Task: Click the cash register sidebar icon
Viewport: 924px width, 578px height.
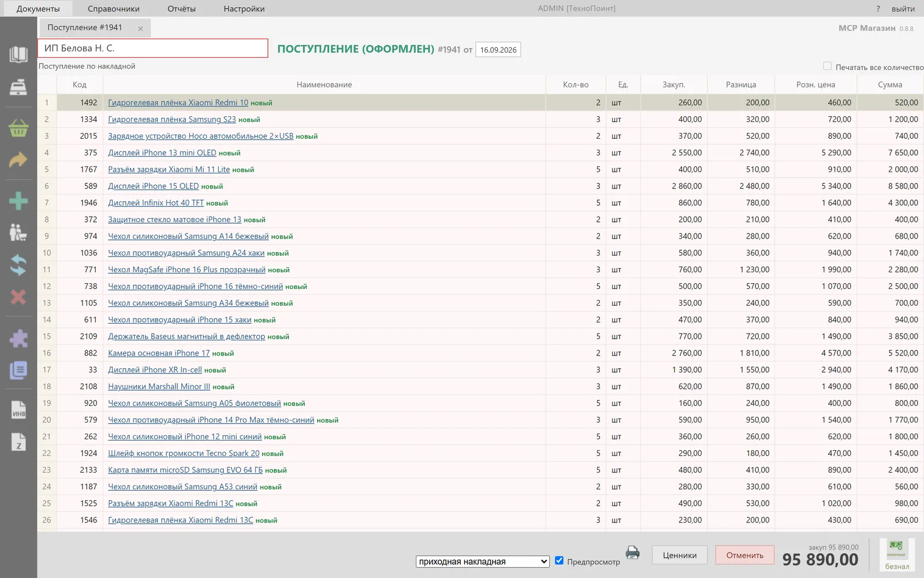Action: [x=18, y=87]
